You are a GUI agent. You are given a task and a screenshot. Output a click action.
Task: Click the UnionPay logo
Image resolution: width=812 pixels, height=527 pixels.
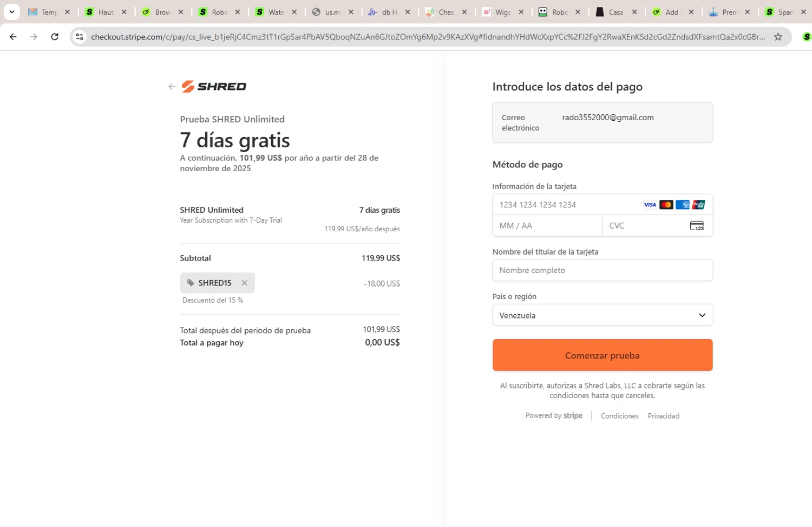(699, 205)
